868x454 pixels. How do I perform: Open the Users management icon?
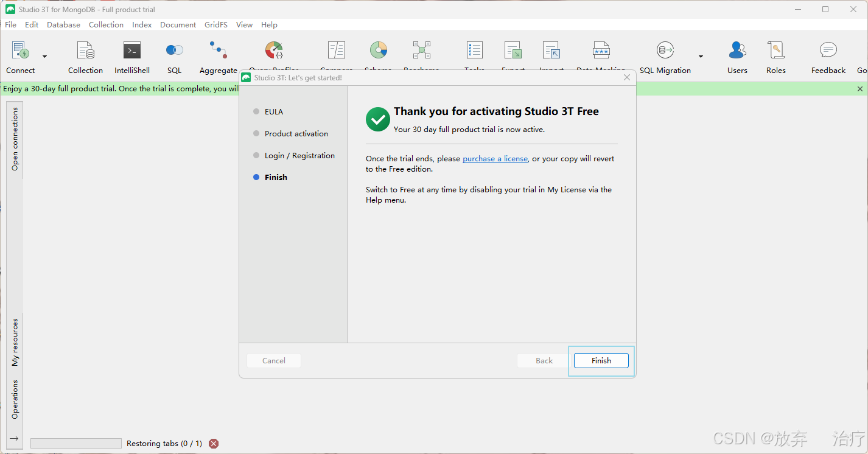coord(737,51)
